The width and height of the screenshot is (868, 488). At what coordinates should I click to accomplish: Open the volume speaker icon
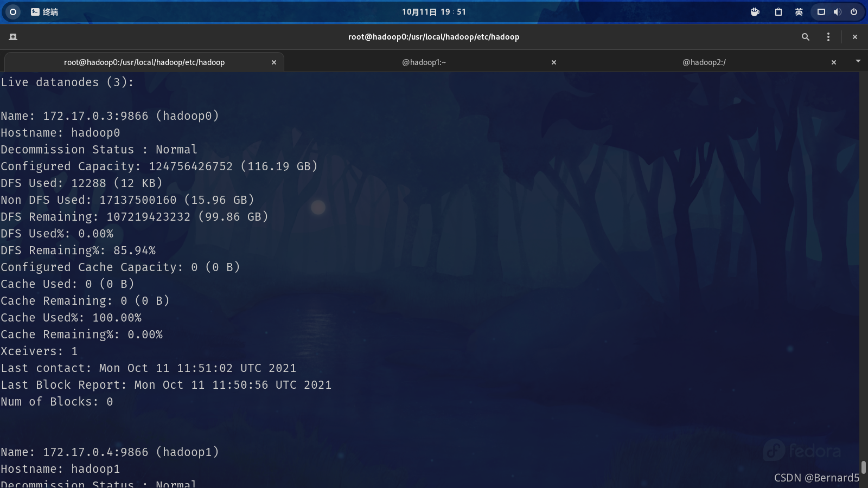(837, 12)
